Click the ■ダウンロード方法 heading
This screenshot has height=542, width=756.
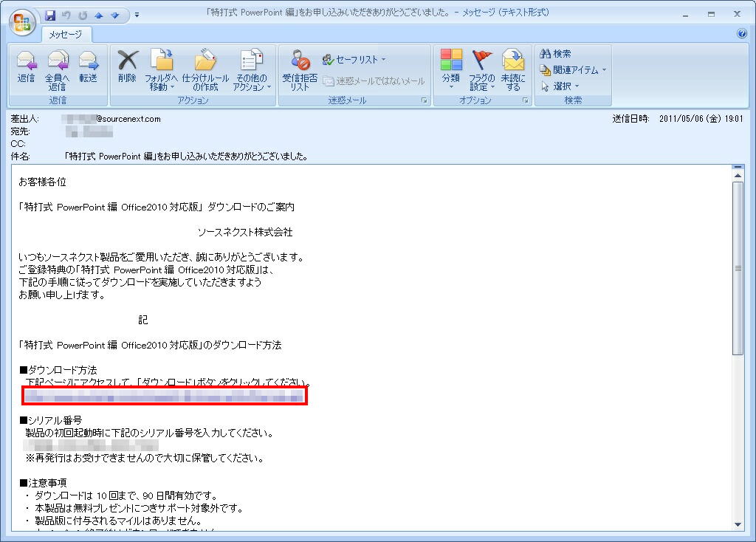coord(58,370)
